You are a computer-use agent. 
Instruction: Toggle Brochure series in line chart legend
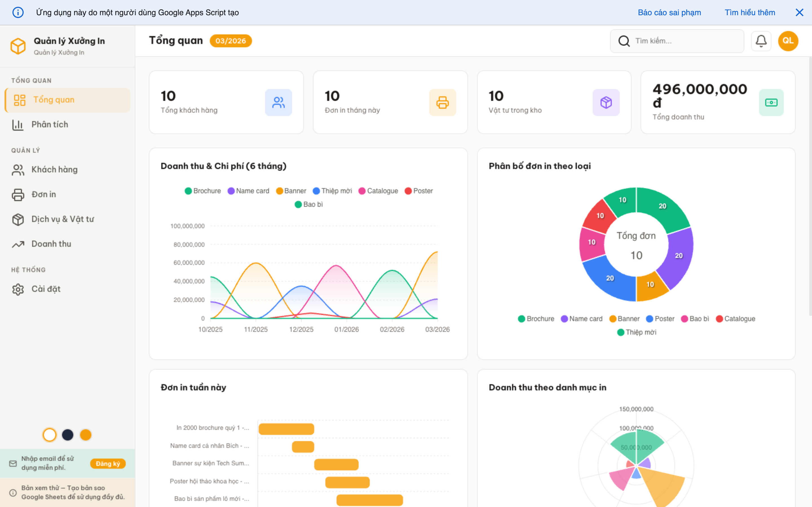tap(203, 191)
